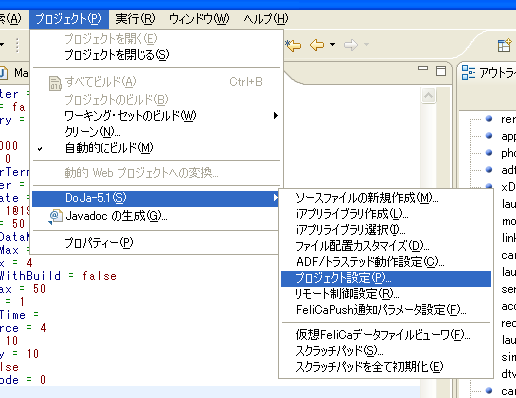516x398 pixels.
Task: Select the outline item starting with 'link'
Action: point(509,238)
